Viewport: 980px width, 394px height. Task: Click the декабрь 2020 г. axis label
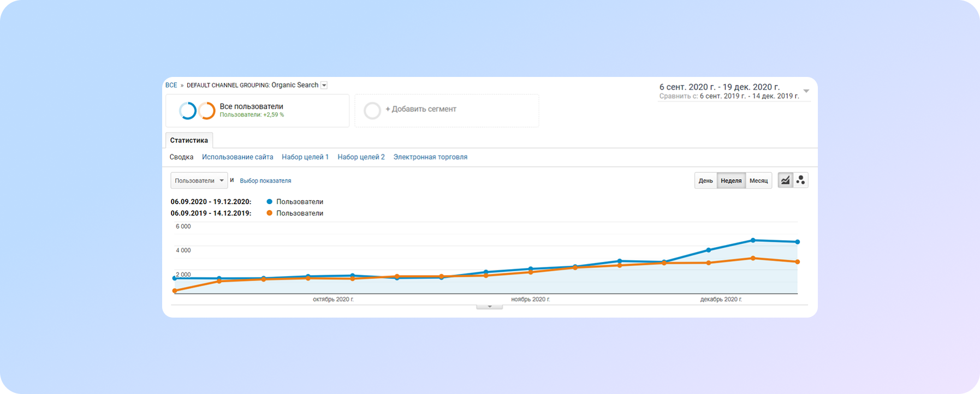point(721,299)
